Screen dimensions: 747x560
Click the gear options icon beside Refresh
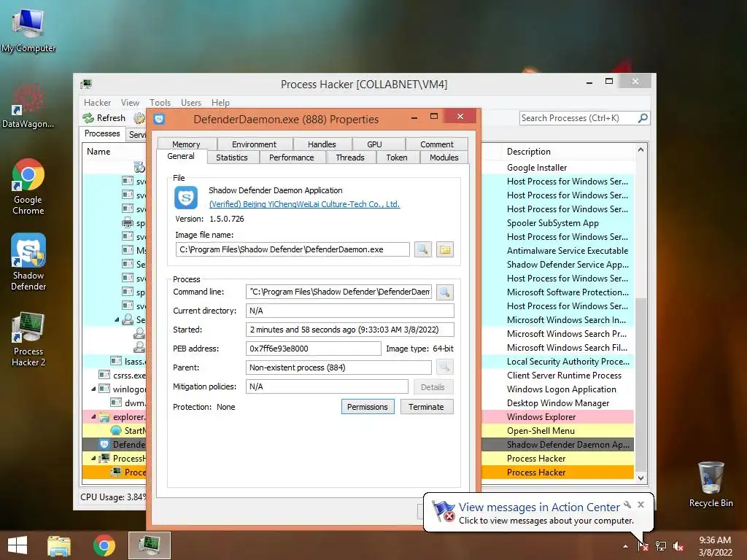click(x=139, y=118)
